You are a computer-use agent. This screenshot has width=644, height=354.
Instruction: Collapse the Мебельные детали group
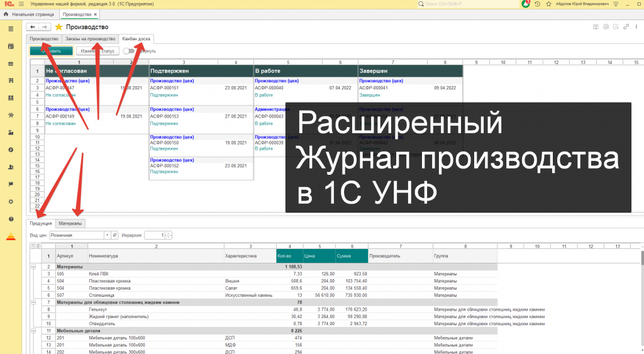tap(33, 331)
